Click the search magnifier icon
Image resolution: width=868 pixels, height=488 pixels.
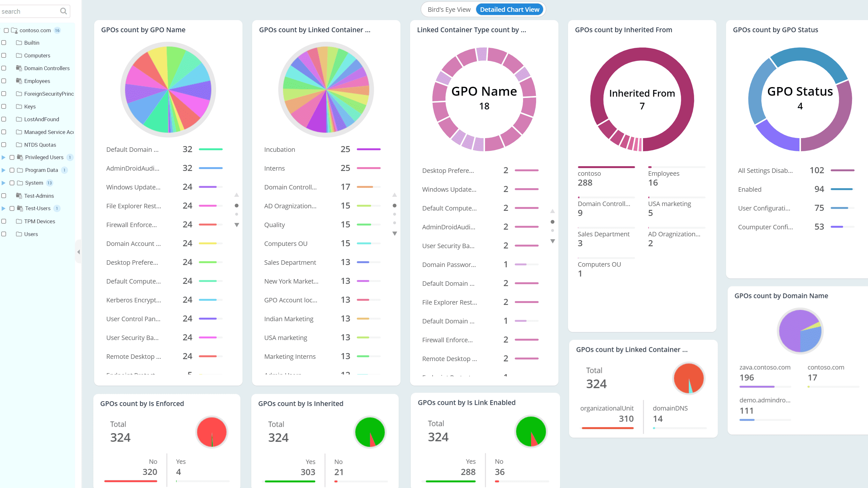tap(64, 11)
